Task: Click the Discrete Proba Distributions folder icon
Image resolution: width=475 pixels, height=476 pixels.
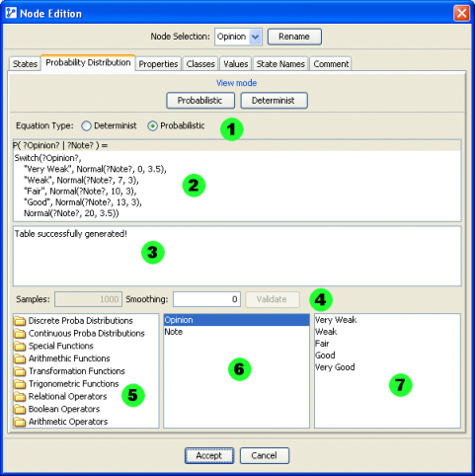Action: 20,321
